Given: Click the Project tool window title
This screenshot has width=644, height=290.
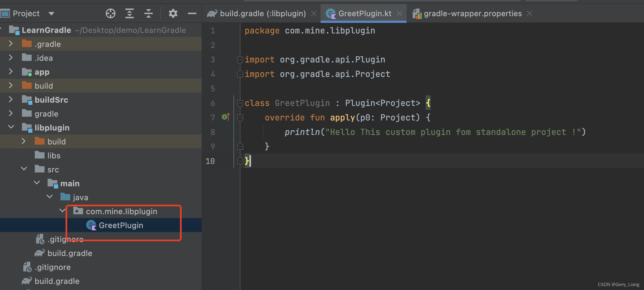Looking at the screenshot, I should (26, 13).
